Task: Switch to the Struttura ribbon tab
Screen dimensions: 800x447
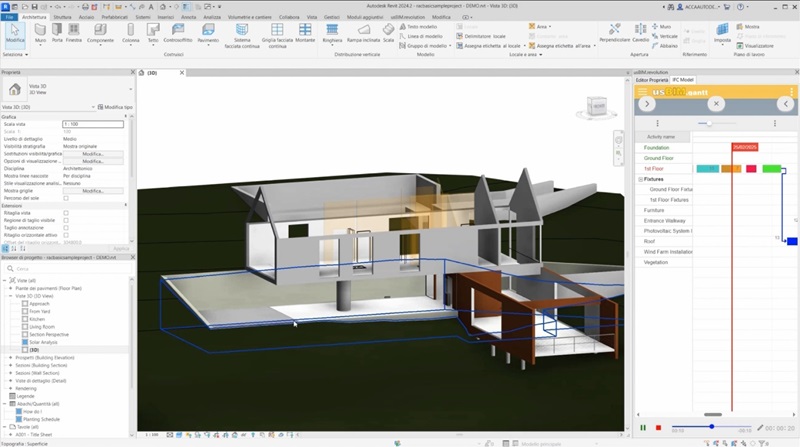Action: 62,17
